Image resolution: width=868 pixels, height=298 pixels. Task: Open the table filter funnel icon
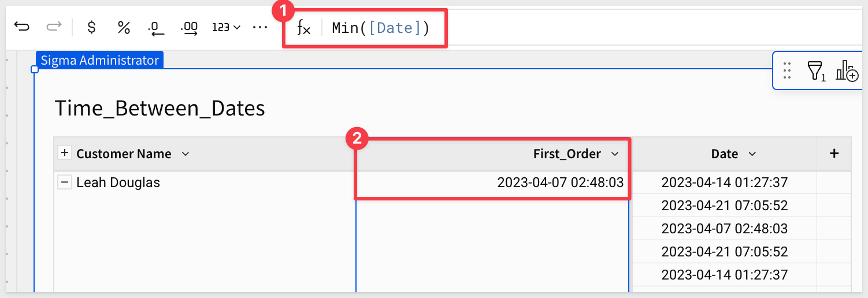[815, 70]
